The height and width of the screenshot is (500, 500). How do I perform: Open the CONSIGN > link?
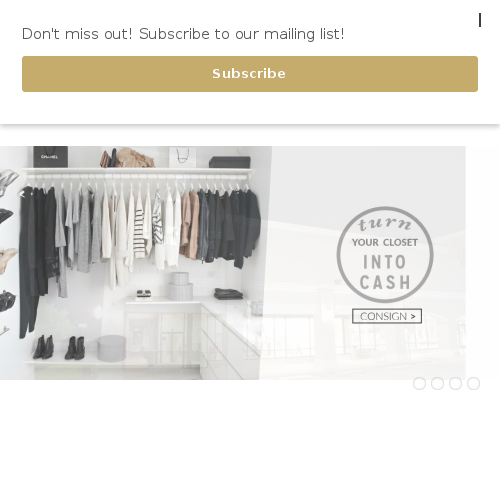pyautogui.click(x=387, y=316)
